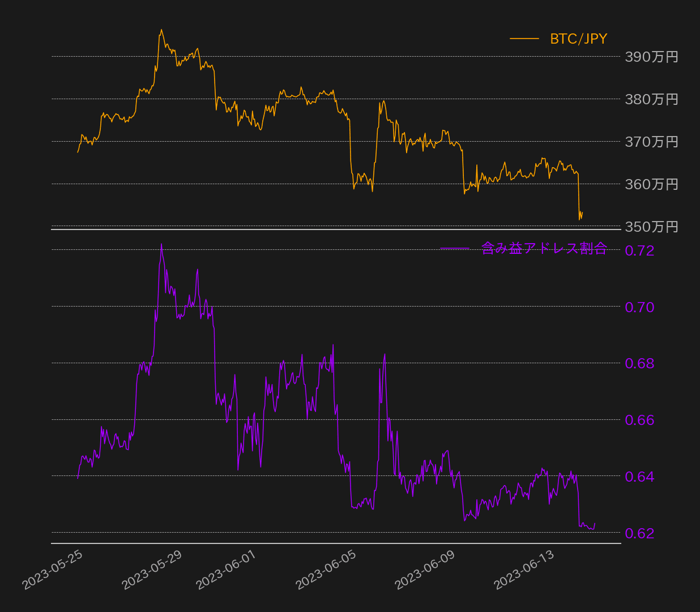The image size is (700, 612).
Task: Click the BTC/JPY legend label
Action: [578, 39]
